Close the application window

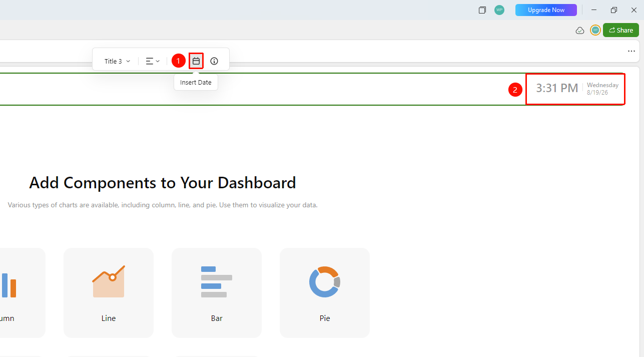[633, 10]
